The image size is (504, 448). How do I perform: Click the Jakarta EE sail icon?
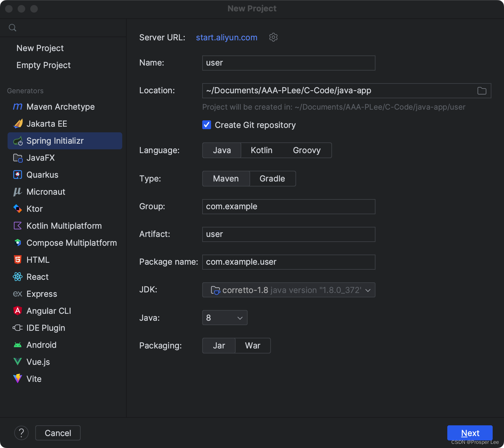pyautogui.click(x=18, y=124)
